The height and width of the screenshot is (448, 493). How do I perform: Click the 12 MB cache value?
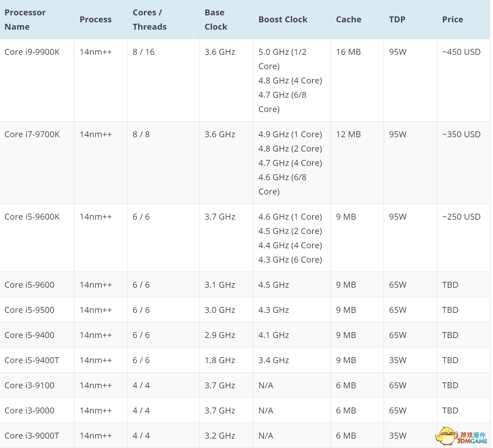(348, 134)
